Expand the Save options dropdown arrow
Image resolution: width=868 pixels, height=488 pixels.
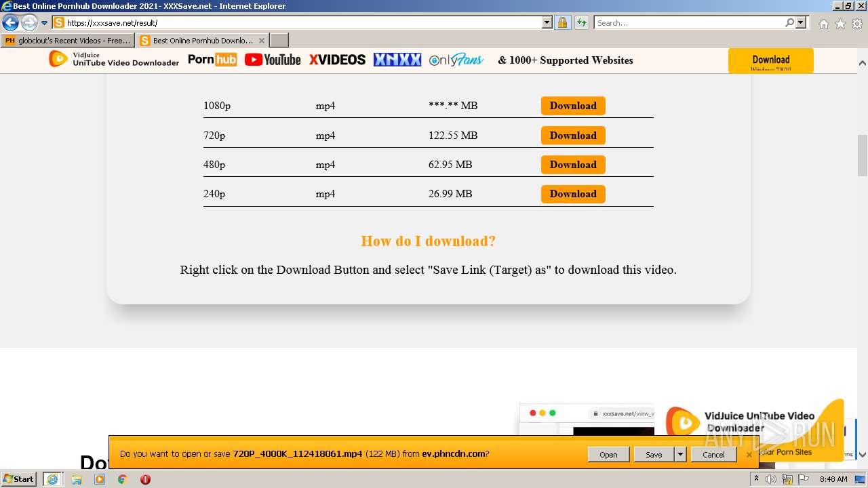pos(680,455)
